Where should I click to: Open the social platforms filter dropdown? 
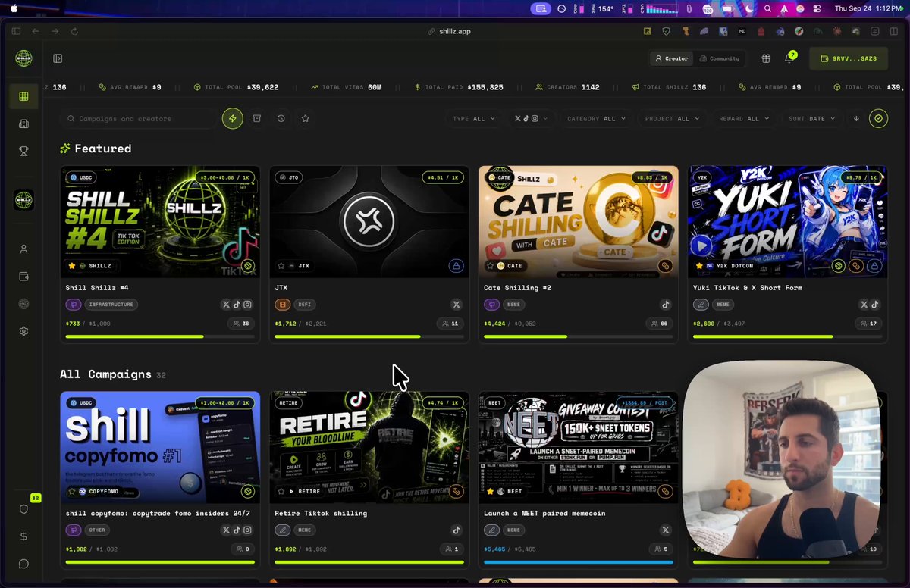click(x=531, y=118)
